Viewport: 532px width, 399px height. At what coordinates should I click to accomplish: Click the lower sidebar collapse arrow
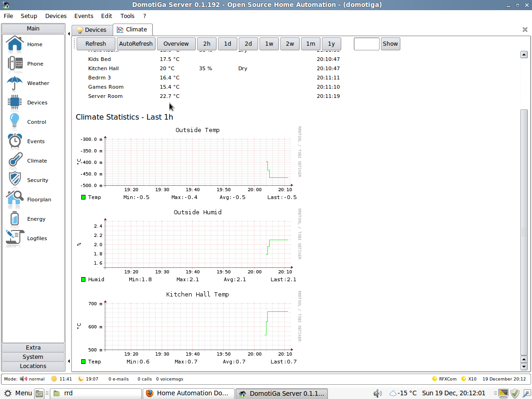tap(69, 361)
